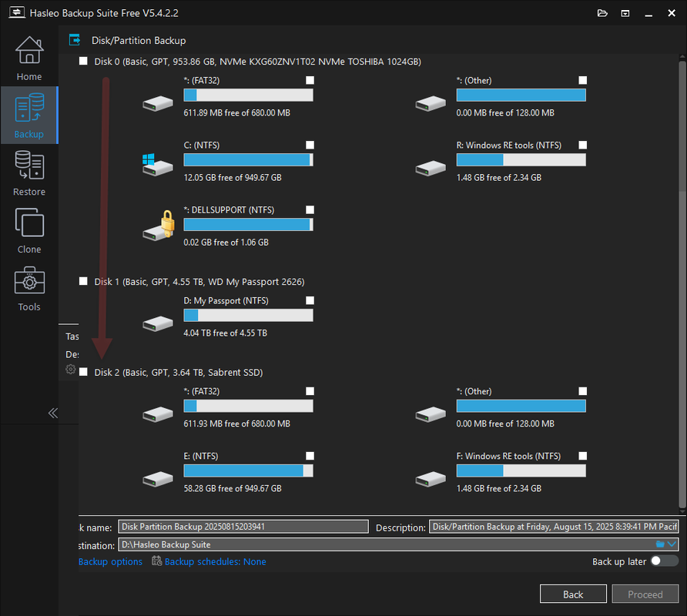Click the E: NTFS drive icon
This screenshot has height=616, width=687.
[x=158, y=479]
